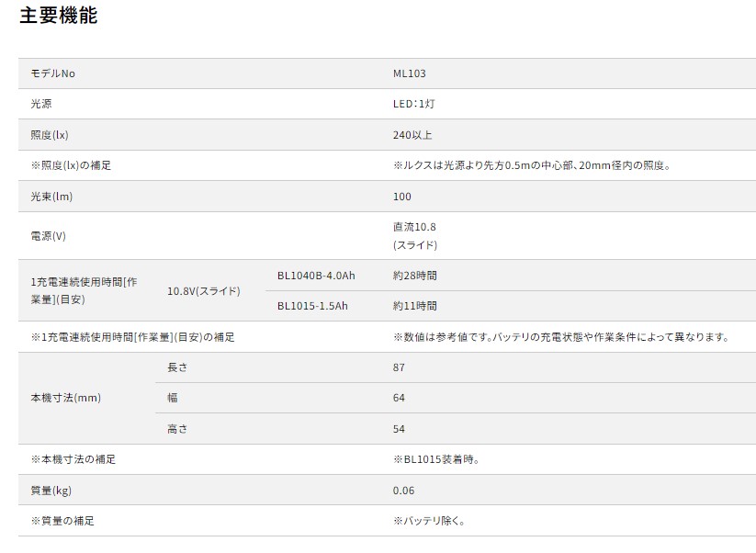Click the 約11時間 runtime value
This screenshot has width=756, height=553.
(414, 306)
